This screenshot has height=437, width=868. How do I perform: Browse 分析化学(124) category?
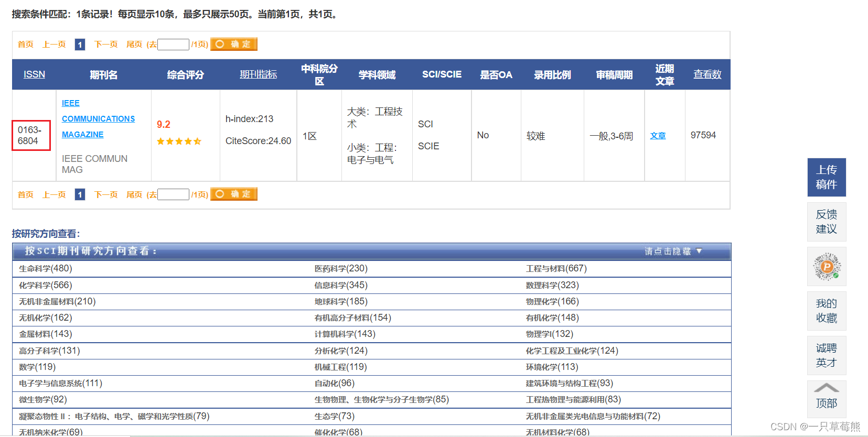pos(341,351)
